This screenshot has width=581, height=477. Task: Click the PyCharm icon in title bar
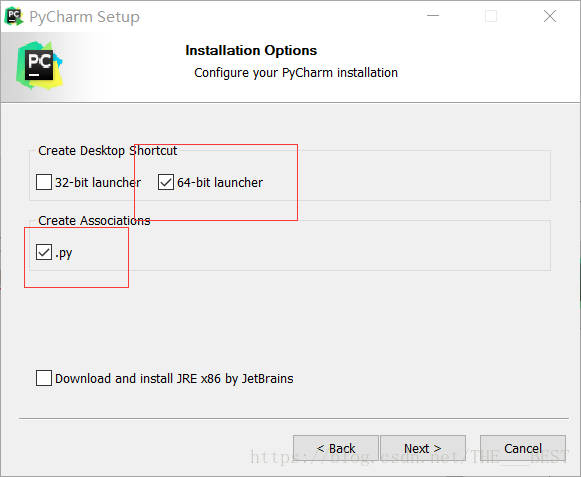point(14,17)
